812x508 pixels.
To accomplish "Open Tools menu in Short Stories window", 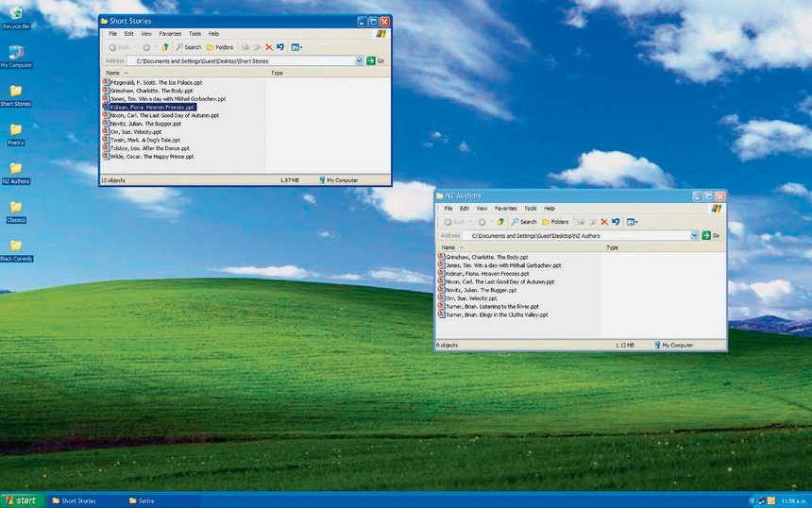I will coord(195,34).
